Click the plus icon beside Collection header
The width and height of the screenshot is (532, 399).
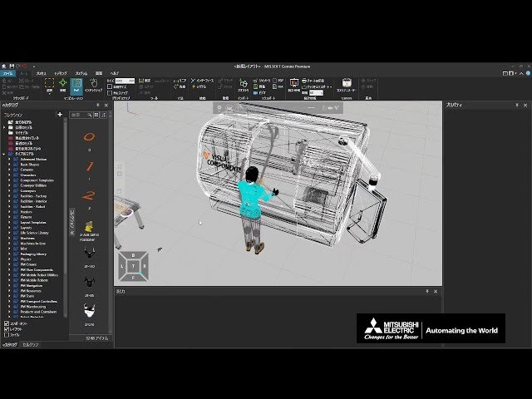[60, 115]
